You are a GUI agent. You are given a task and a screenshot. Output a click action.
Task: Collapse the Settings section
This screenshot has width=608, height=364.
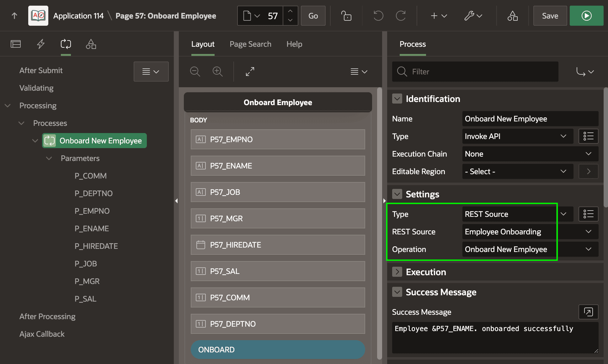pos(397,194)
